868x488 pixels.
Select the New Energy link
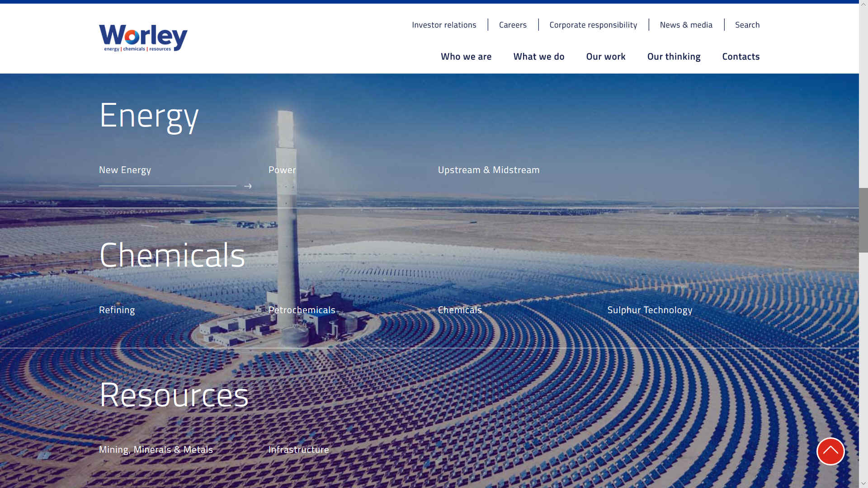click(x=125, y=170)
